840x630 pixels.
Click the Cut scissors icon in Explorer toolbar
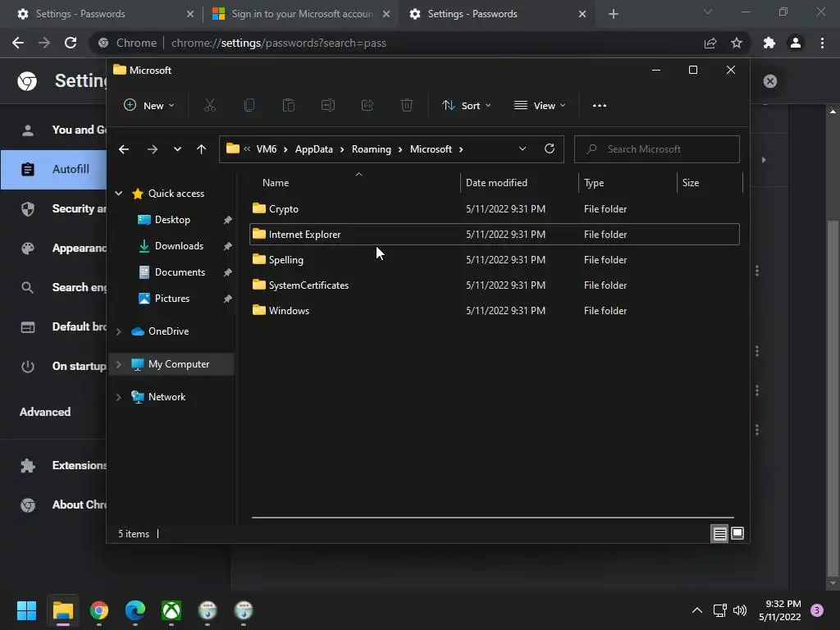[209, 106]
